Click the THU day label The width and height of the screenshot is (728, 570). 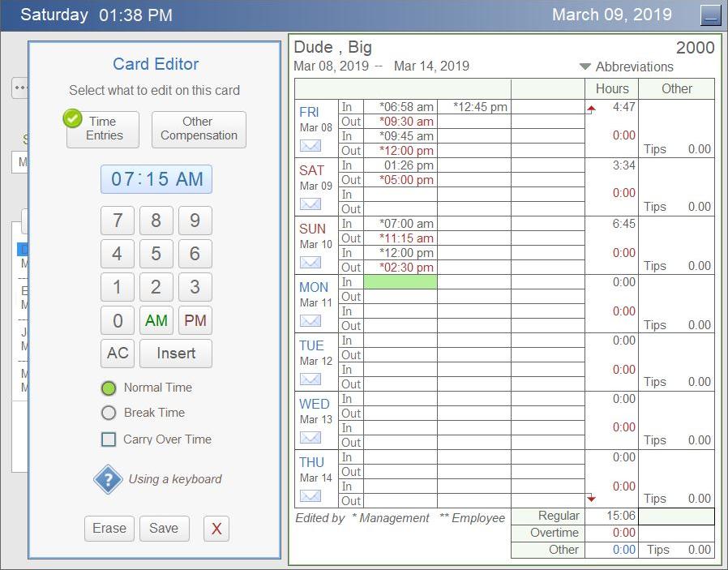point(311,462)
